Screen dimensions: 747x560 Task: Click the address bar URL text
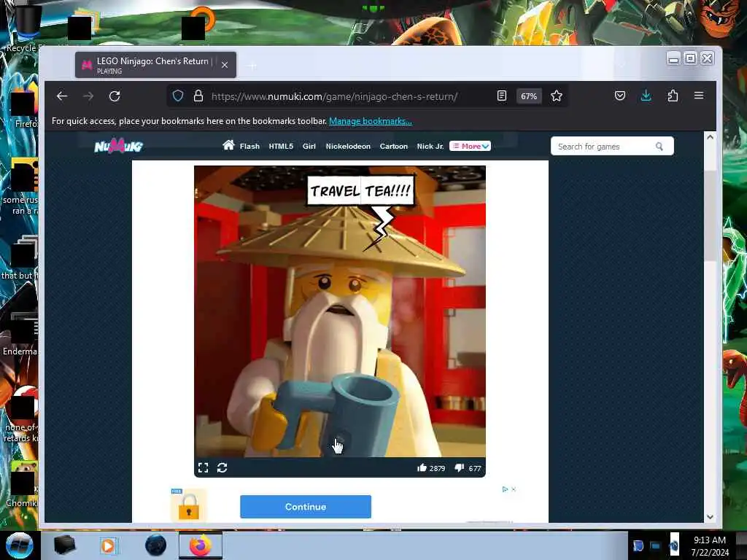coord(334,96)
